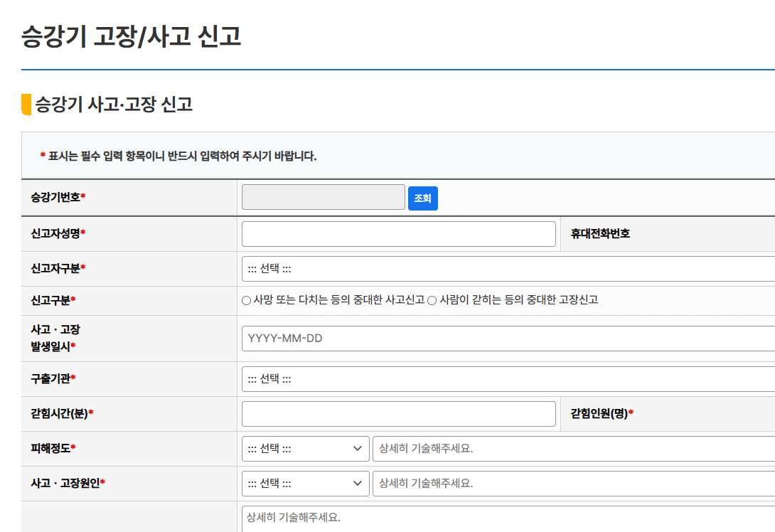Click the 승강기번호 label text
Screen dimensions: 775x532
(x=58, y=197)
